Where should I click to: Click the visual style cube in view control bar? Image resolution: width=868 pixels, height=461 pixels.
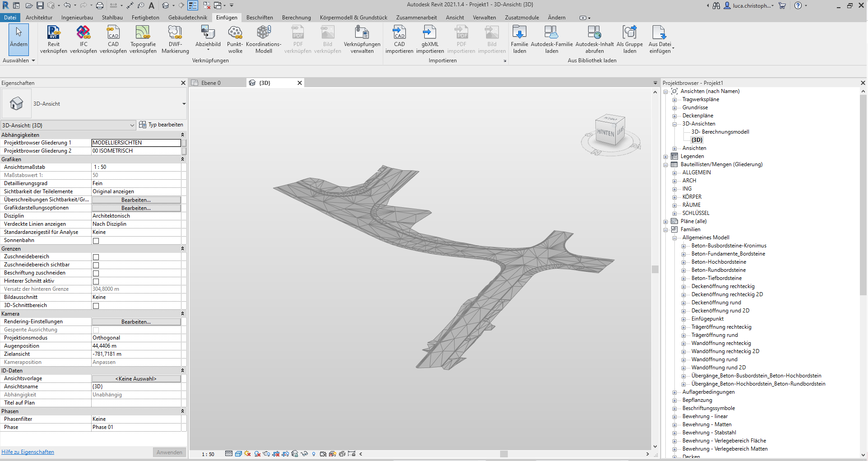(x=238, y=454)
